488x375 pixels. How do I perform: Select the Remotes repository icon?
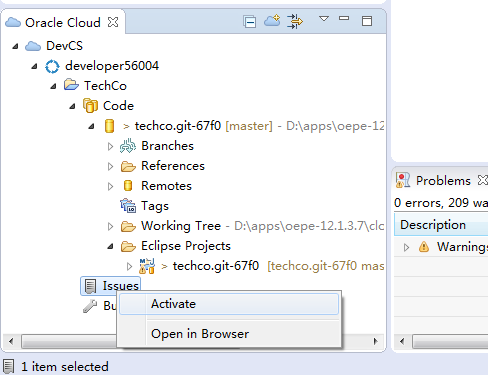[128, 186]
